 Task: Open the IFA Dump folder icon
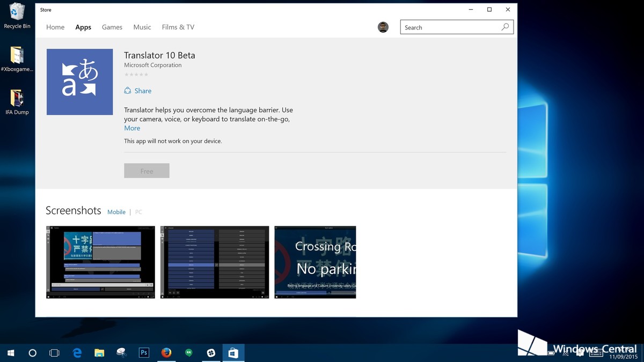point(17,102)
